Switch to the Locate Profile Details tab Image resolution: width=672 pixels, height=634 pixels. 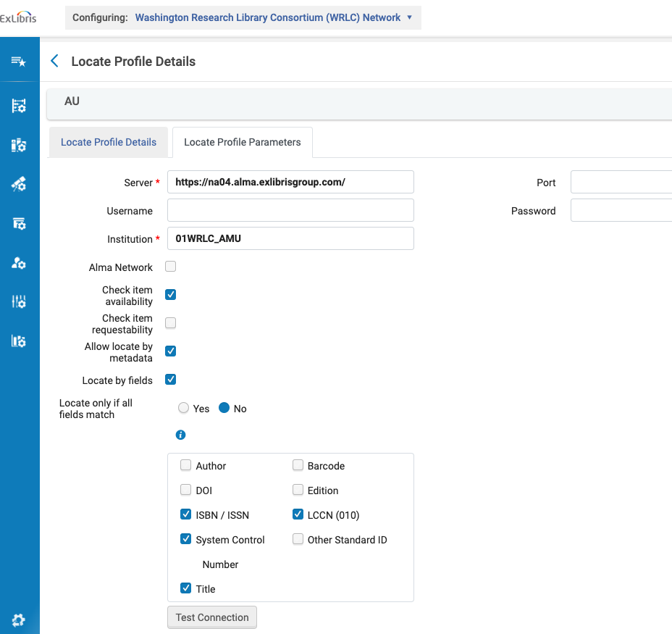[109, 142]
